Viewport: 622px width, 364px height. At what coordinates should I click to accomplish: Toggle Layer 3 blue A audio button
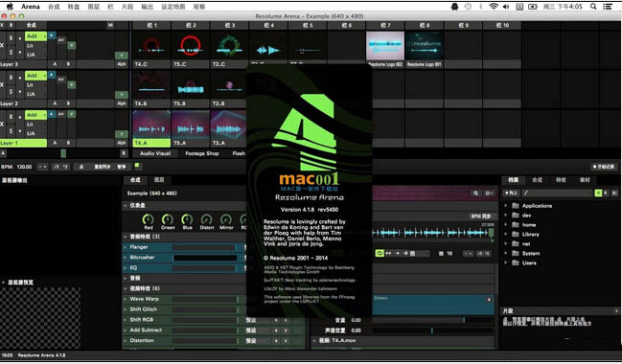tap(52, 35)
